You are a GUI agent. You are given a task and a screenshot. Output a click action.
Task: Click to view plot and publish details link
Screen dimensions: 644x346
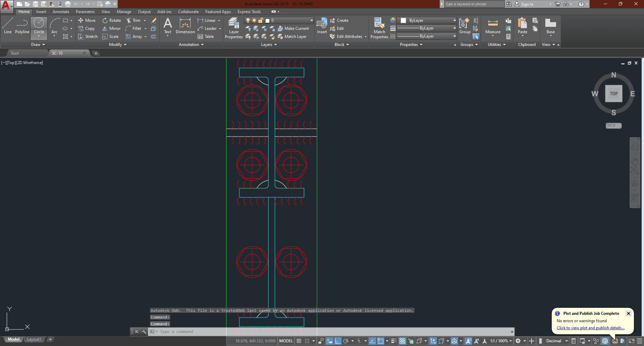590,328
